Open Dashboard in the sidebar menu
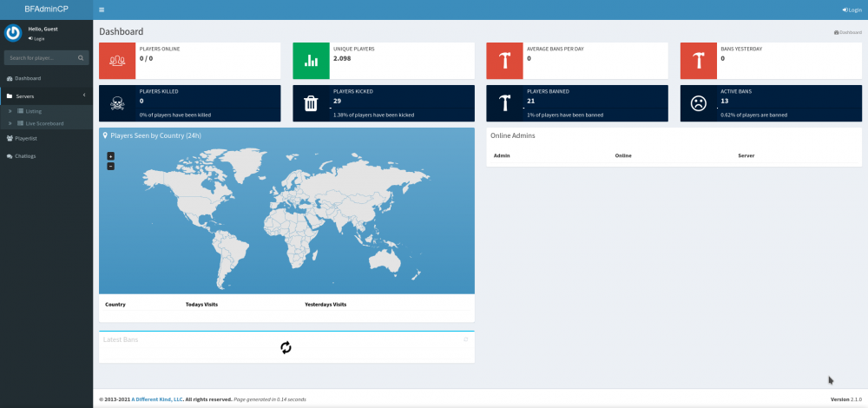Image resolution: width=868 pixels, height=408 pixels. (x=28, y=78)
